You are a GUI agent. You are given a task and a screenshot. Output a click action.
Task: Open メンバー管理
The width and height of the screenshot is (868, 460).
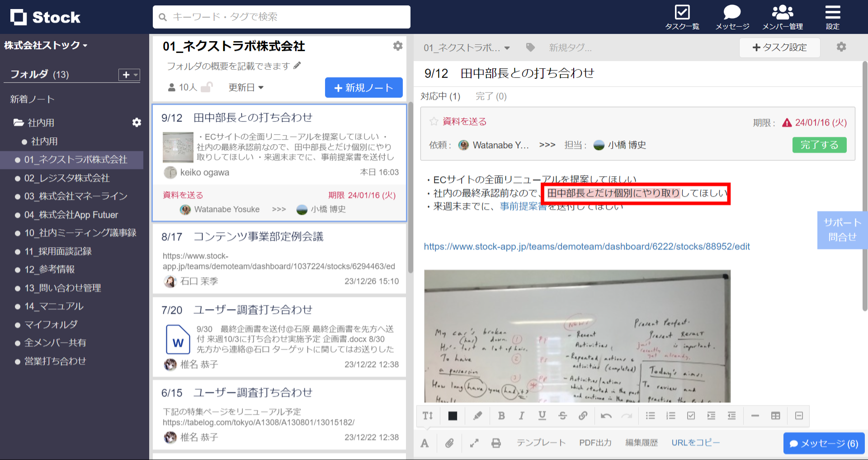[782, 16]
